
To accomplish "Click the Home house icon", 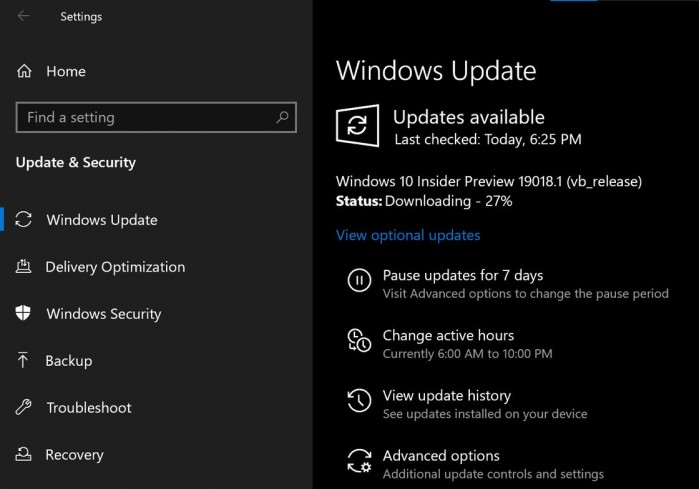I will [x=24, y=71].
